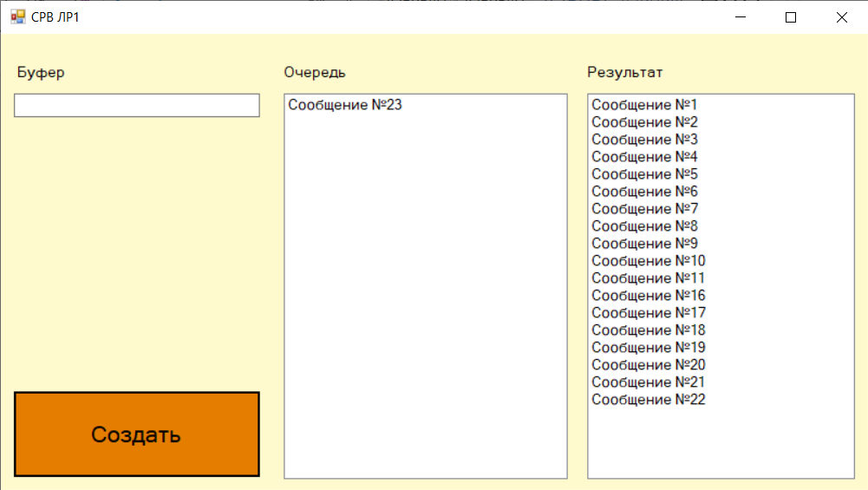
Task: Select Сообщение №6 in Результат list
Action: [x=721, y=192]
